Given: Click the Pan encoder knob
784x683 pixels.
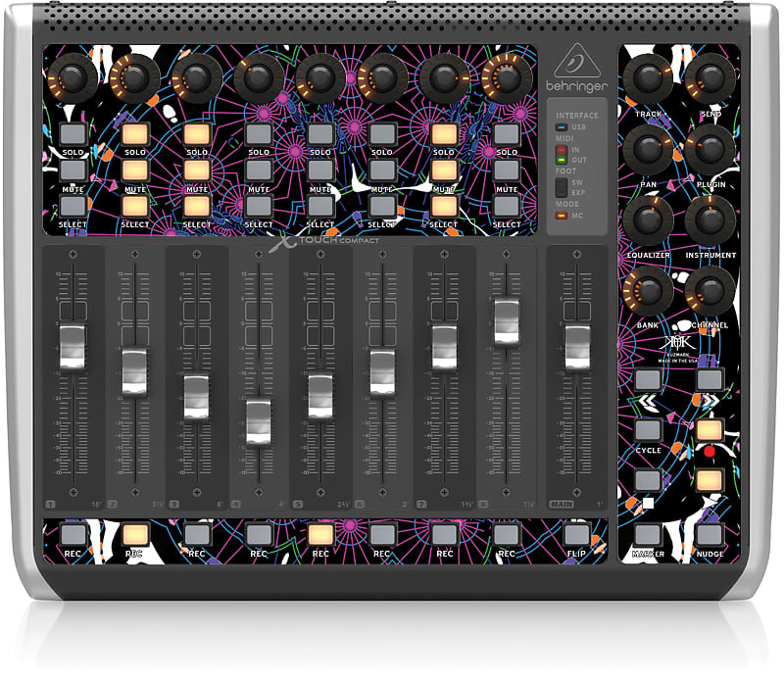Looking at the screenshot, I should pos(647,148).
